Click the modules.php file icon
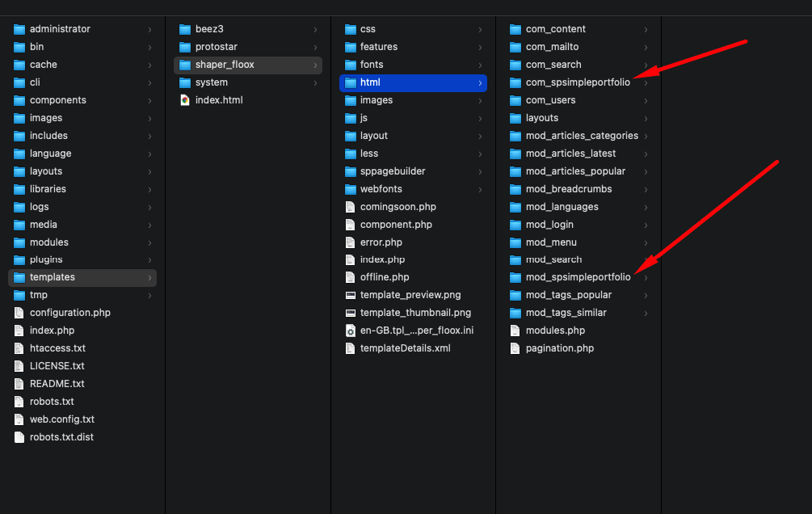Screen dimensions: 812x514 click(515, 331)
